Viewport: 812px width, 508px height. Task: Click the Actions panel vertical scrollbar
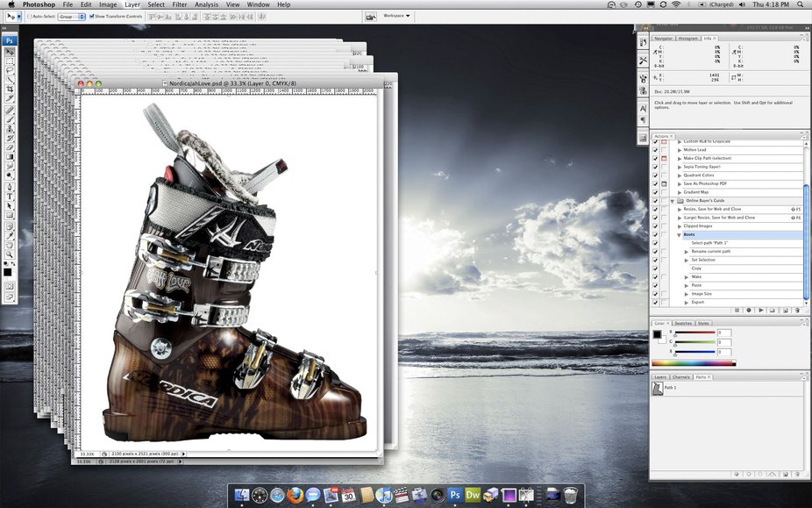tap(806, 242)
